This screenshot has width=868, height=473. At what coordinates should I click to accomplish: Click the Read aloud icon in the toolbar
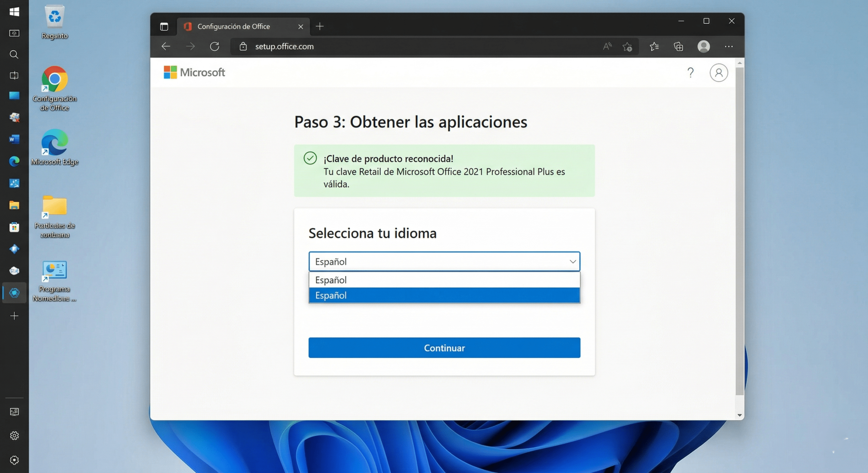(607, 46)
